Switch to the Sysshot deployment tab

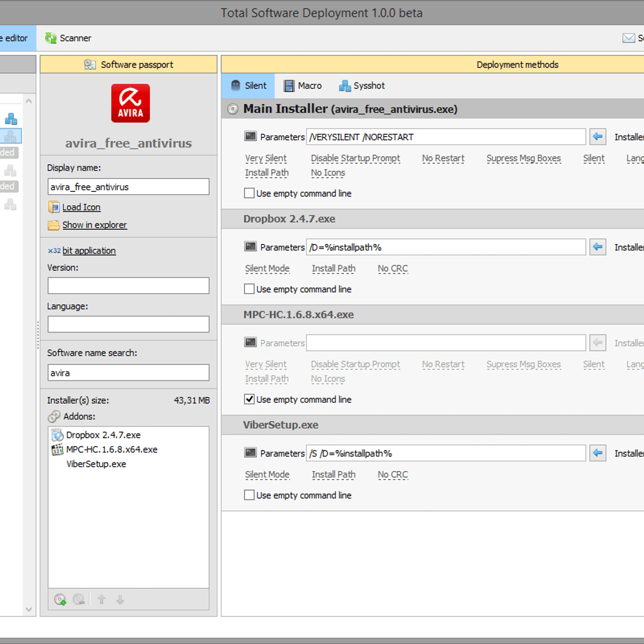(362, 86)
